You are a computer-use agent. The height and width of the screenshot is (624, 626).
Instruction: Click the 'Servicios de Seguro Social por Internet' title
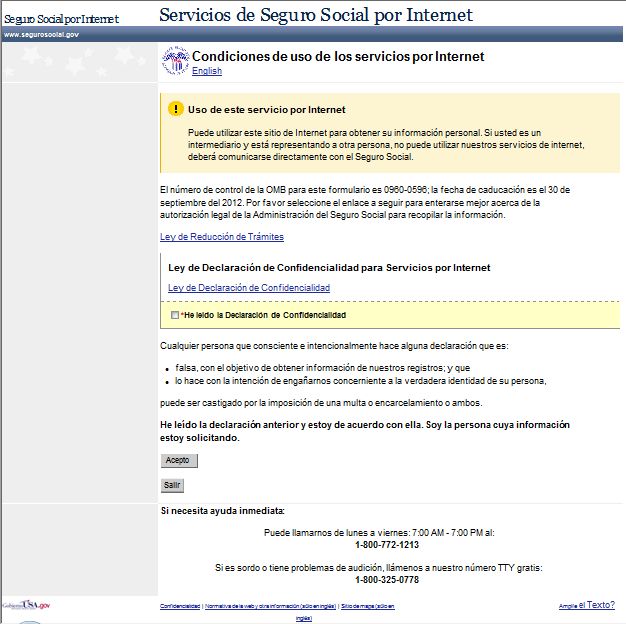[x=316, y=15]
